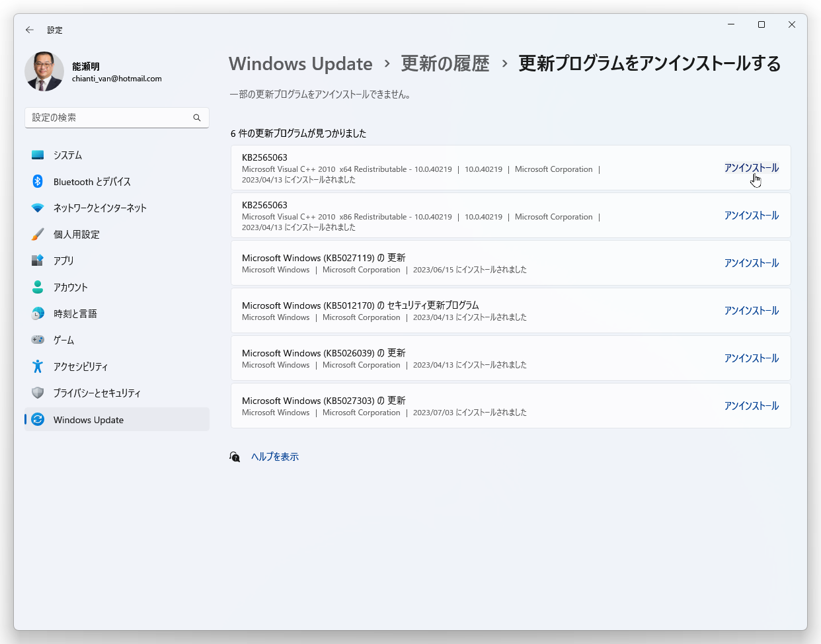Click the Bluetooth icon in sidebar
The height and width of the screenshot is (644, 821).
click(38, 181)
